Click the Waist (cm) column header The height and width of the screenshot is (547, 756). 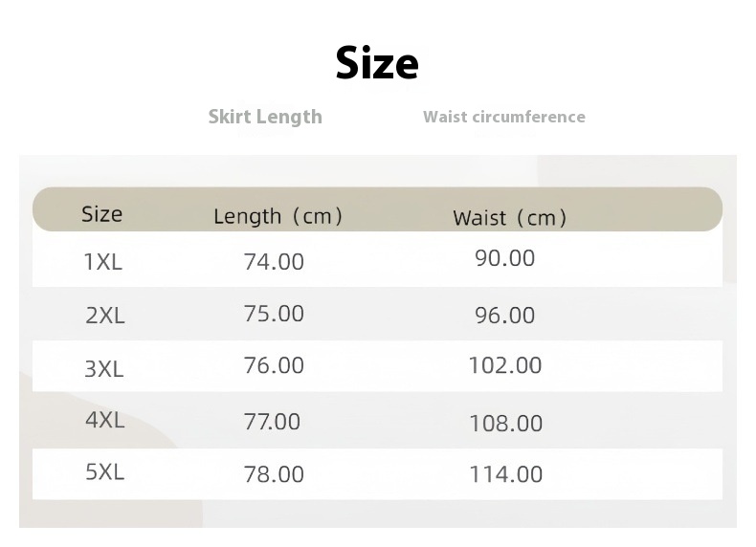coord(509,218)
